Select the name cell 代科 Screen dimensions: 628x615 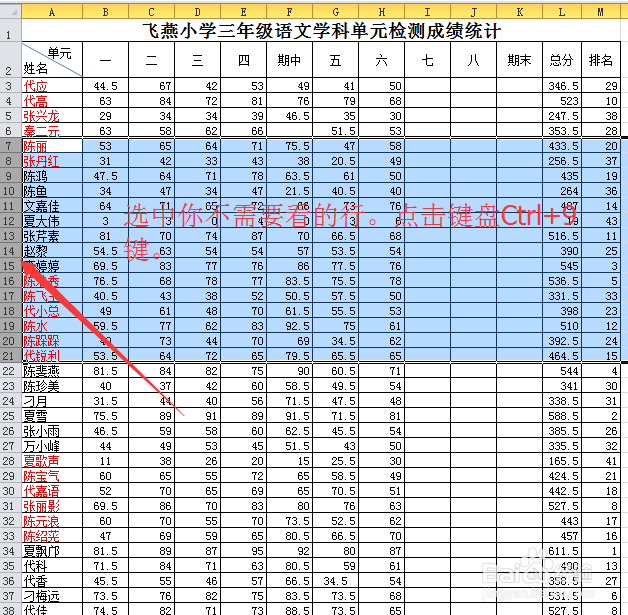point(52,566)
